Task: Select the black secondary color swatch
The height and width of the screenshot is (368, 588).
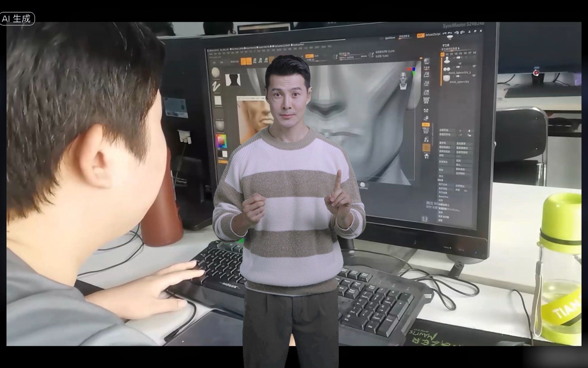Action: (x=220, y=154)
